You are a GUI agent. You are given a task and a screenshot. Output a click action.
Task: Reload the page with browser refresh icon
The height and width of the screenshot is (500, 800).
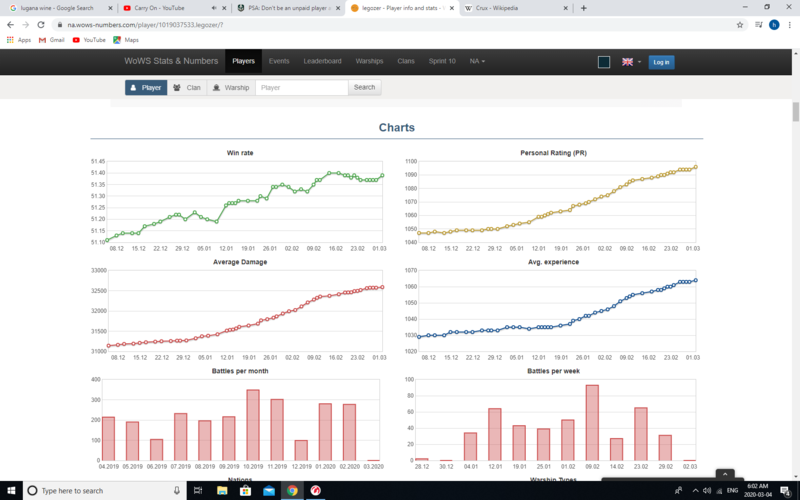[x=41, y=24]
